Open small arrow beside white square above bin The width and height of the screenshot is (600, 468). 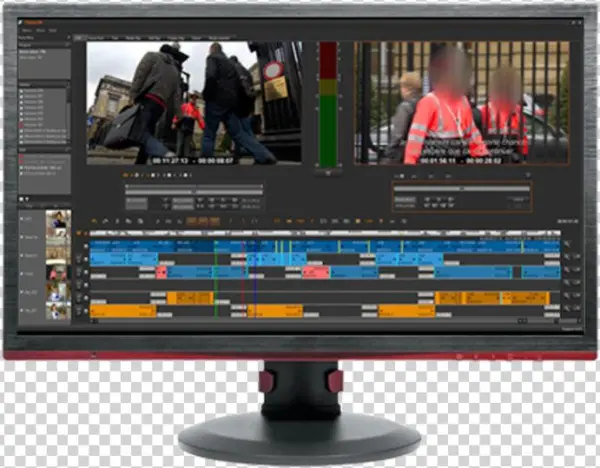[27, 199]
